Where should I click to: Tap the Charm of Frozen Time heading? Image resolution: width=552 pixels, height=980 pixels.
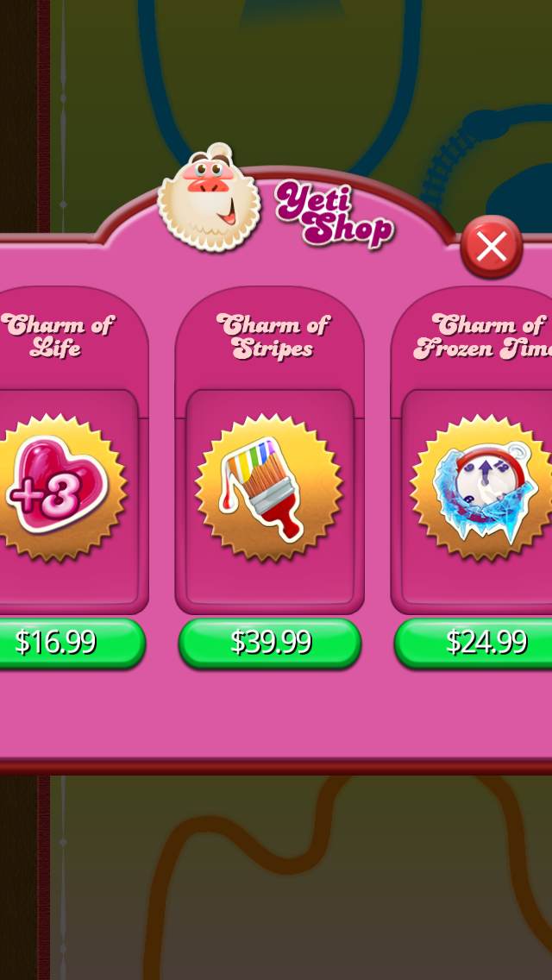(483, 336)
